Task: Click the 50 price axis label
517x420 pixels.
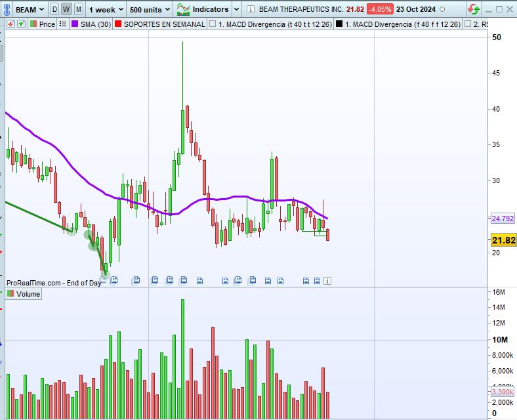Action: coord(496,37)
